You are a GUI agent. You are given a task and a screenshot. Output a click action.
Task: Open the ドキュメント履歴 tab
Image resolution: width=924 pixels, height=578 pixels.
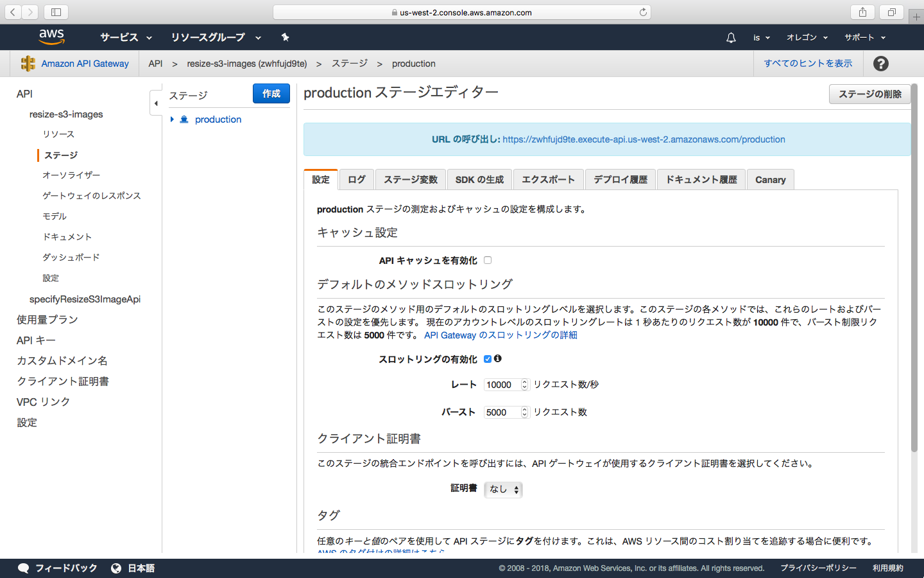tap(701, 180)
